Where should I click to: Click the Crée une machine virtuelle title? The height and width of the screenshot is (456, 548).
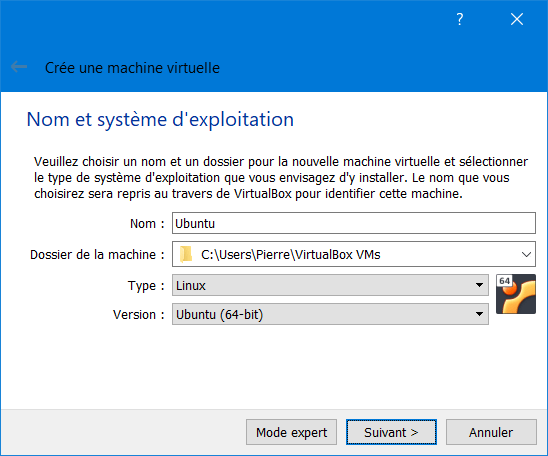click(132, 67)
